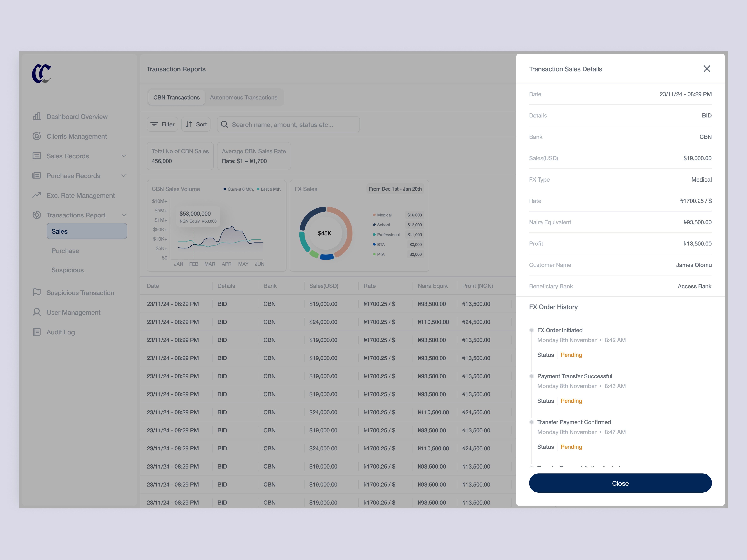Collapse the Transactions Report chevron
This screenshot has height=560, width=747.
click(124, 215)
